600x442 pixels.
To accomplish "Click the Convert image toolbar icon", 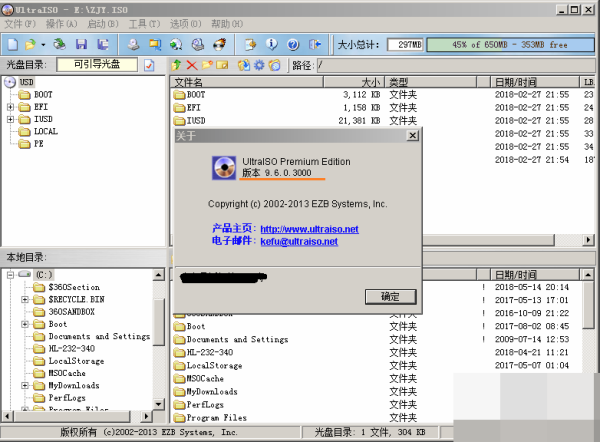I will pyautogui.click(x=176, y=44).
